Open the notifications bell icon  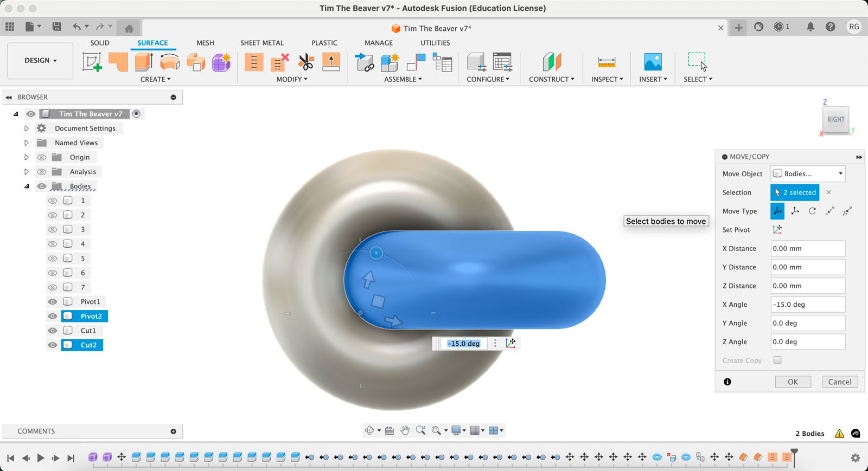pyautogui.click(x=810, y=27)
